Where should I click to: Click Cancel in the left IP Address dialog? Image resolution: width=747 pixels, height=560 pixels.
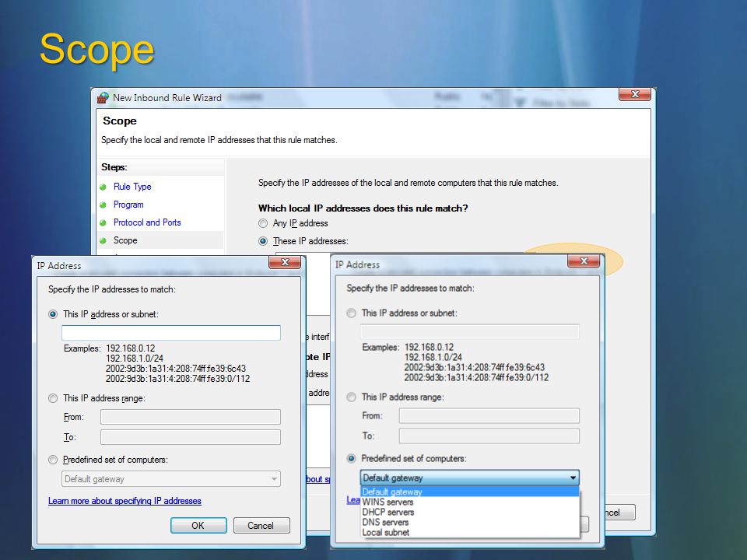[261, 525]
